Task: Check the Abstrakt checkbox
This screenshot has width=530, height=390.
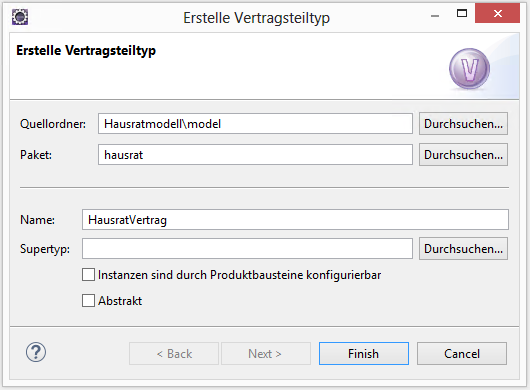Action: point(89,300)
